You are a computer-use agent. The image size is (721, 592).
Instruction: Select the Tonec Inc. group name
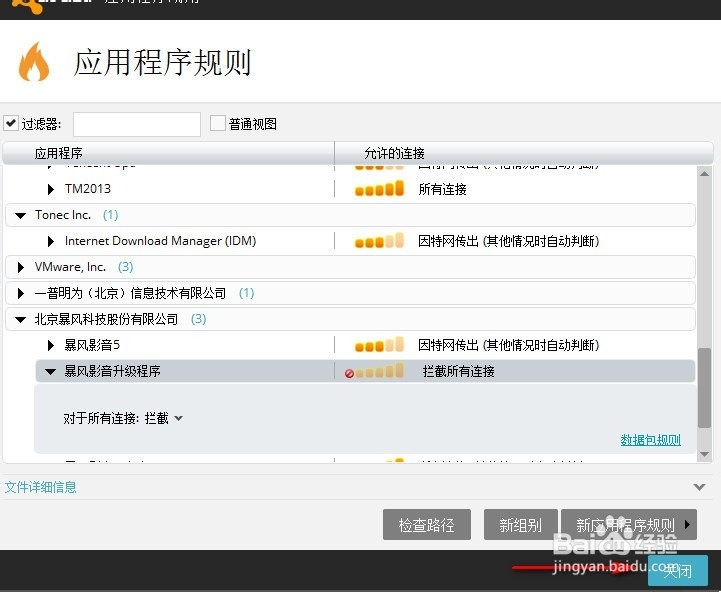[x=63, y=215]
